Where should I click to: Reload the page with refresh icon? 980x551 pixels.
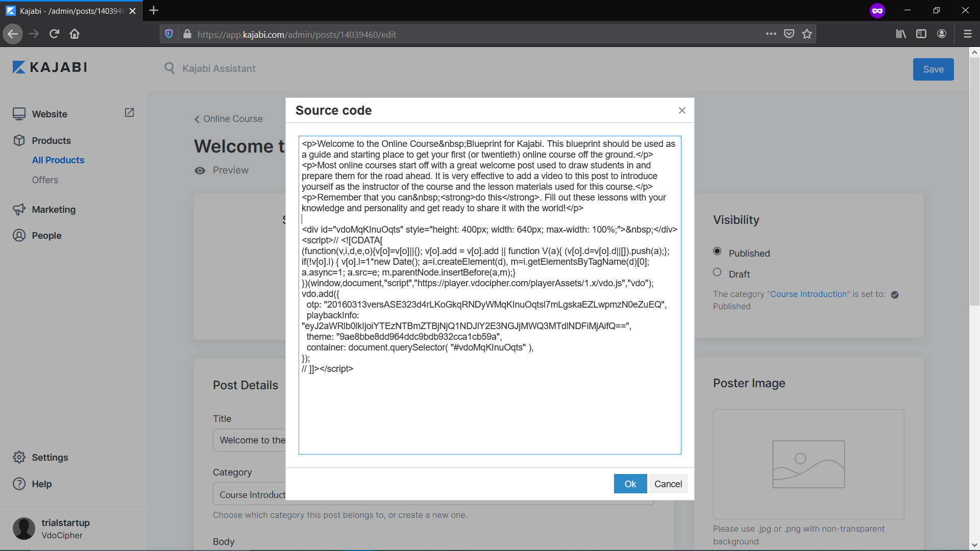click(54, 34)
